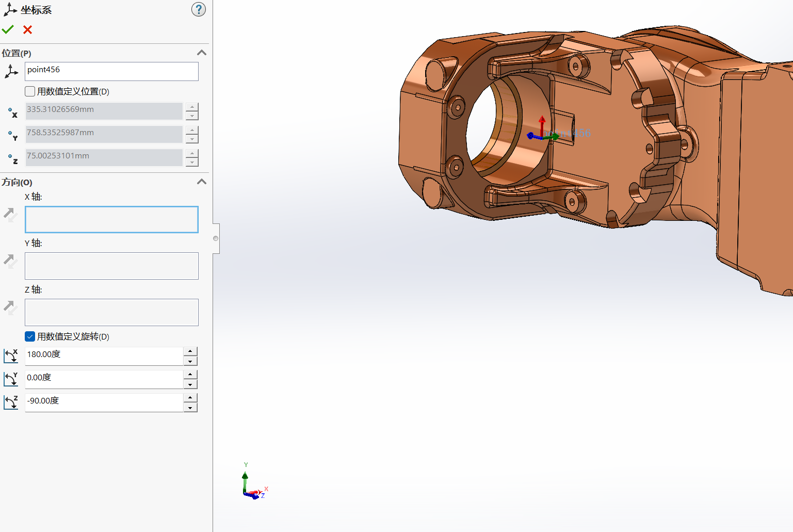Screen dimensions: 793x532
Task: Cancel with the red X icon
Action: coord(28,30)
